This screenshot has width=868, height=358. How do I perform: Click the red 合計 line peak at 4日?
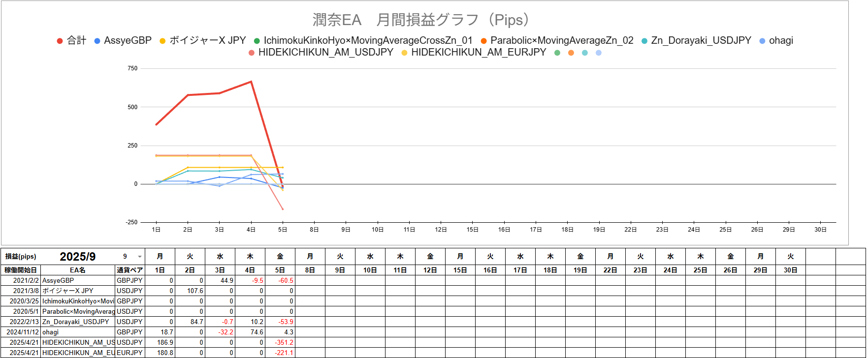click(x=251, y=82)
